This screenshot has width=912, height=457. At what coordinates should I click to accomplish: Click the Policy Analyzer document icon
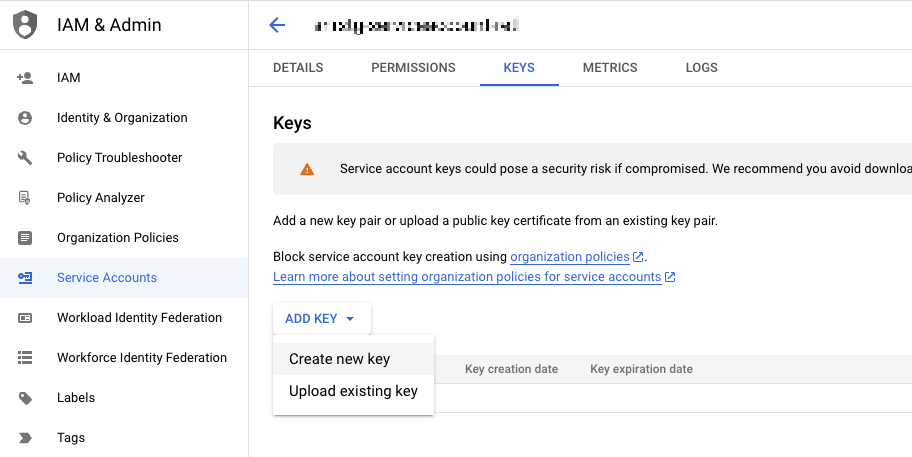click(x=24, y=198)
